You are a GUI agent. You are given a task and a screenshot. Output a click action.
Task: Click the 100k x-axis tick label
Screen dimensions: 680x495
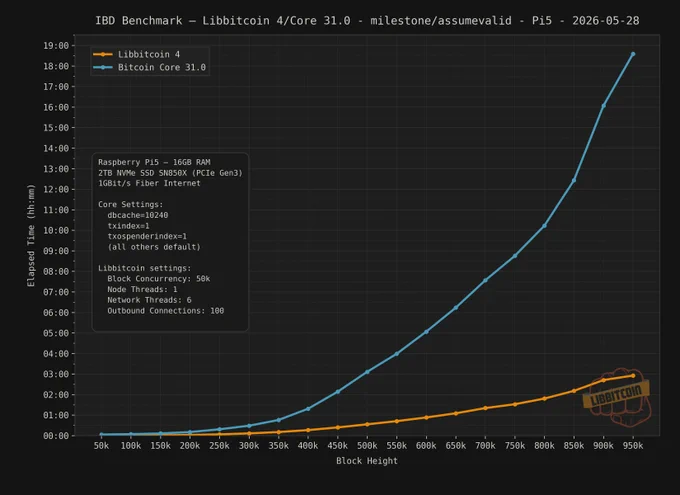coord(131,446)
